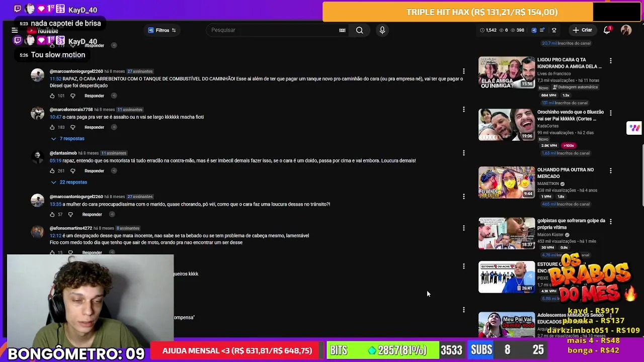
Task: Dislike the 13:35 comment by marcoantoniogurgel2260
Action: (70, 214)
